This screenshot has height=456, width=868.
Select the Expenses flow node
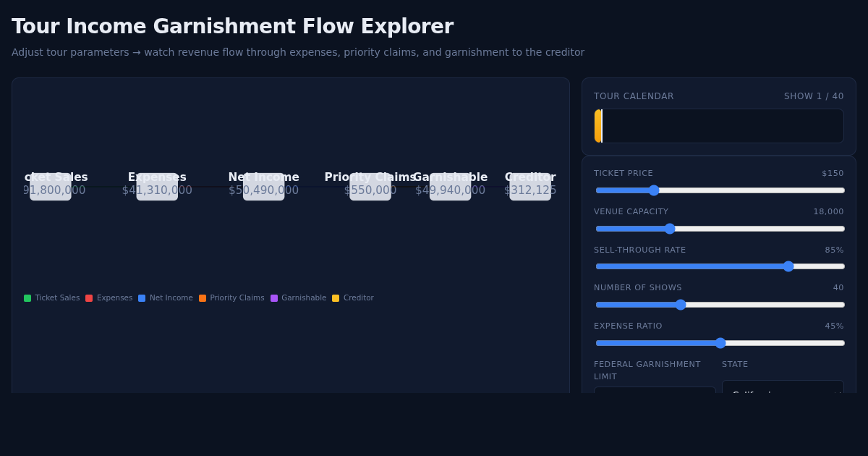(x=157, y=187)
